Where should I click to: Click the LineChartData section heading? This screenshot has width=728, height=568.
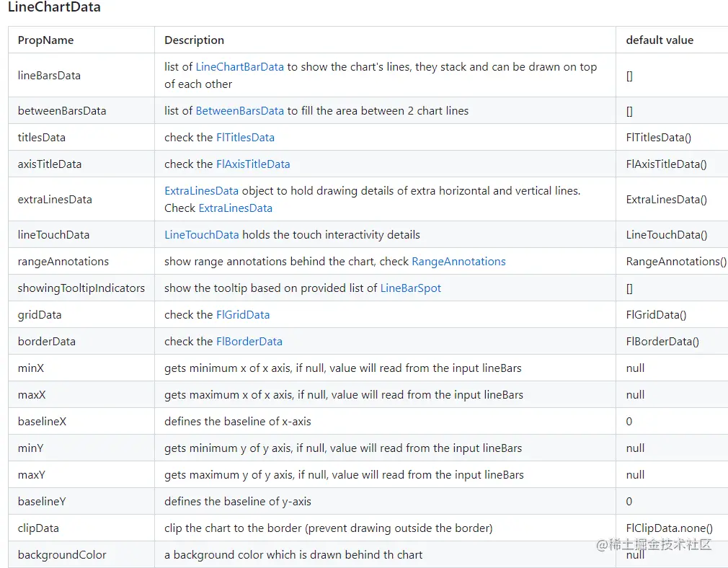coord(54,8)
